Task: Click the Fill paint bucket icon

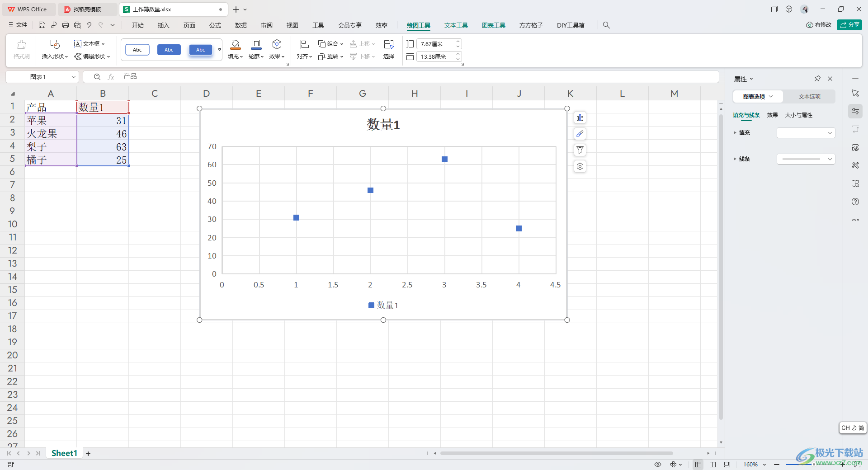Action: click(x=236, y=44)
